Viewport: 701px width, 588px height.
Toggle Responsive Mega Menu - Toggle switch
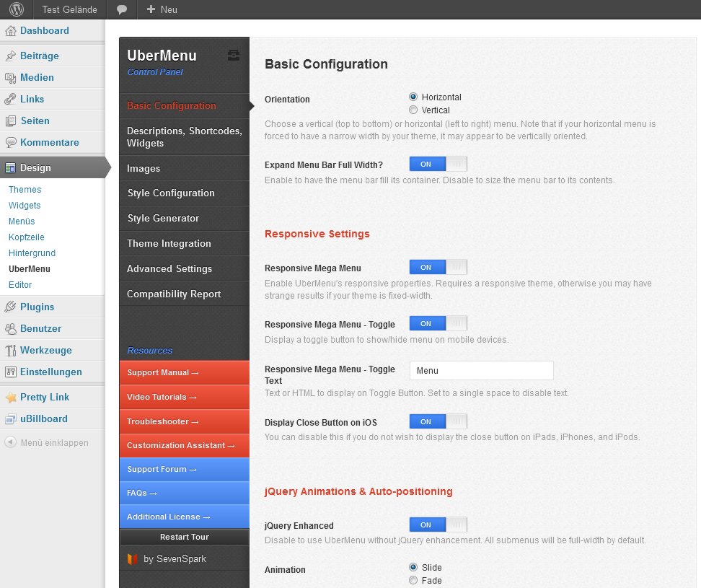[x=438, y=323]
